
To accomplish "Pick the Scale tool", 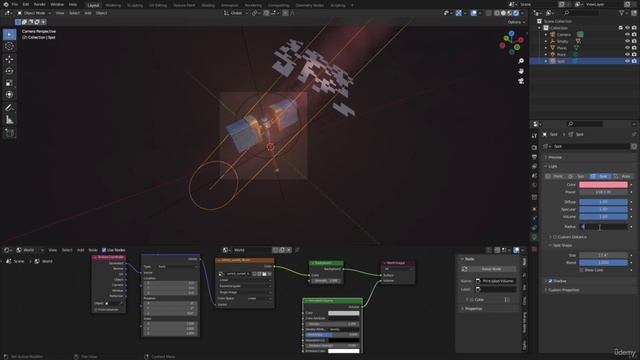I will pyautogui.click(x=9, y=83).
